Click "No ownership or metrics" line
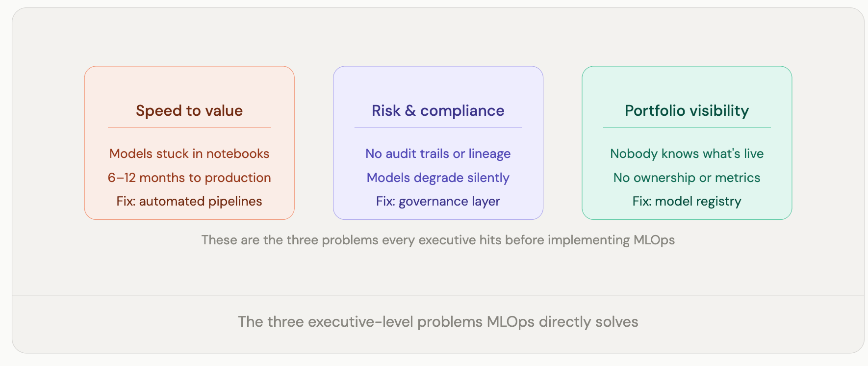This screenshot has height=366, width=868. point(687,178)
